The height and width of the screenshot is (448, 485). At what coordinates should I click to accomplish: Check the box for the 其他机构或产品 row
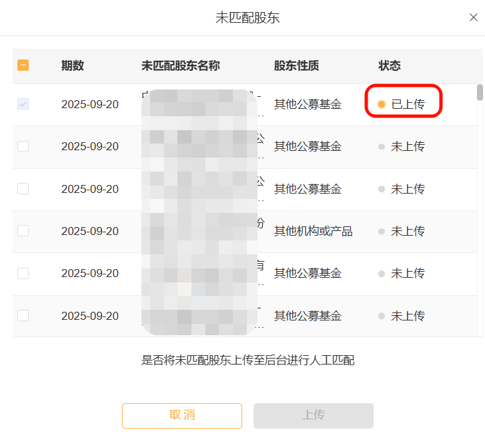23,231
